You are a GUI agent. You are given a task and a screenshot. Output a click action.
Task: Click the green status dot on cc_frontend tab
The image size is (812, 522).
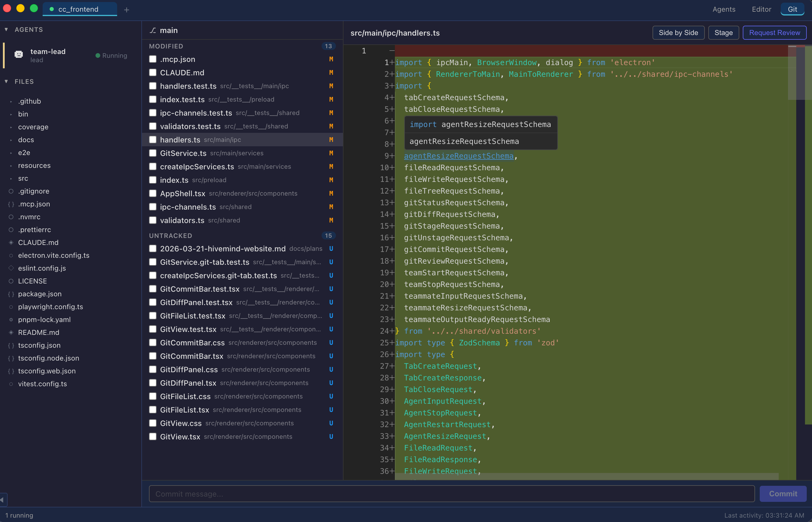[51, 9]
